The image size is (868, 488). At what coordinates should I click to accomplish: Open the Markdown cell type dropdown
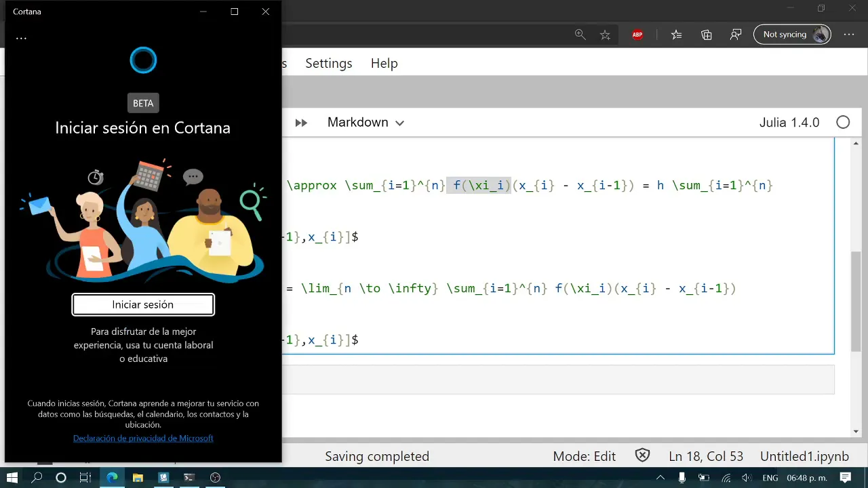(x=366, y=123)
